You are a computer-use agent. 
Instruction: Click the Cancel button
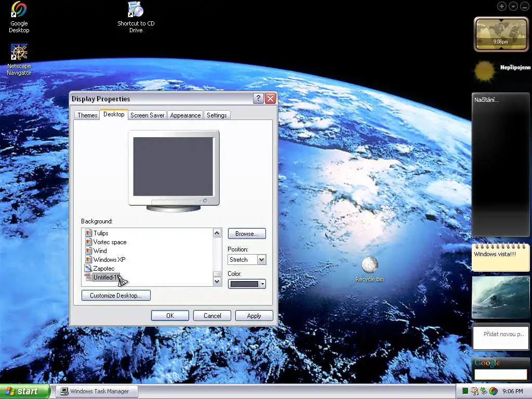pyautogui.click(x=212, y=315)
